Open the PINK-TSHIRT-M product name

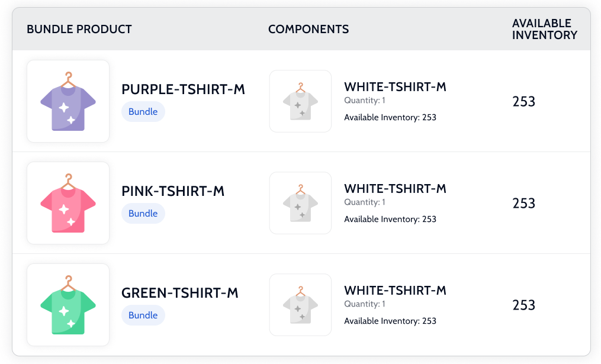click(x=173, y=191)
